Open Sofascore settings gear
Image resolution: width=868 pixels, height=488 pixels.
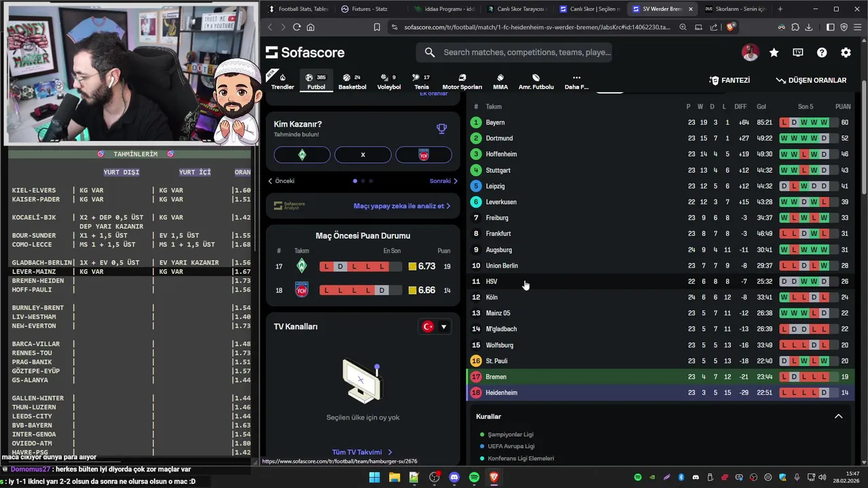(x=846, y=52)
